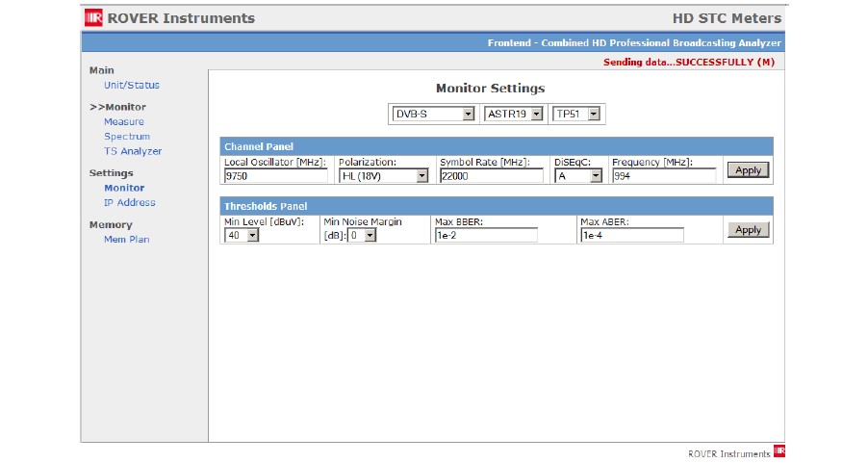Click the small ROVER logo icon in footer
Screen dimensions: 868x463
click(779, 450)
